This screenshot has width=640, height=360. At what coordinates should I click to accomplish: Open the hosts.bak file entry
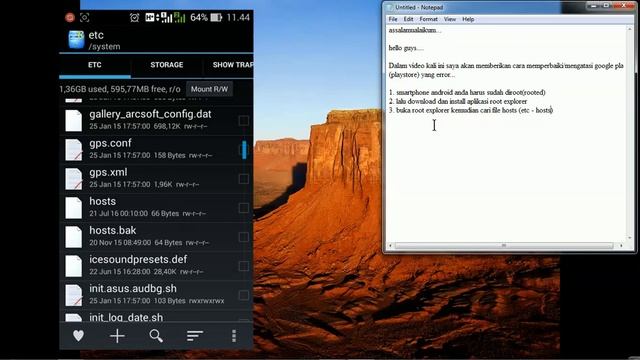pos(155,236)
